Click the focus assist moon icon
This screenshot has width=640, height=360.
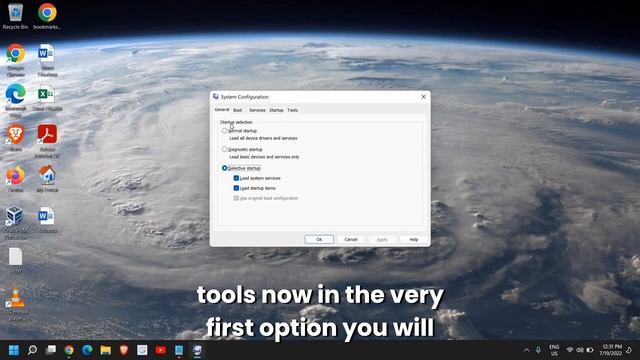[629, 350]
